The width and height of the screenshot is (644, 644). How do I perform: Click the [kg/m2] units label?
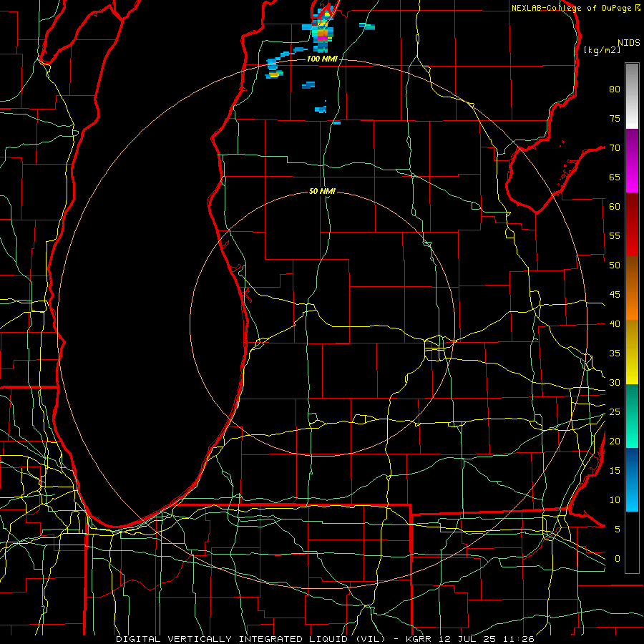[x=602, y=50]
